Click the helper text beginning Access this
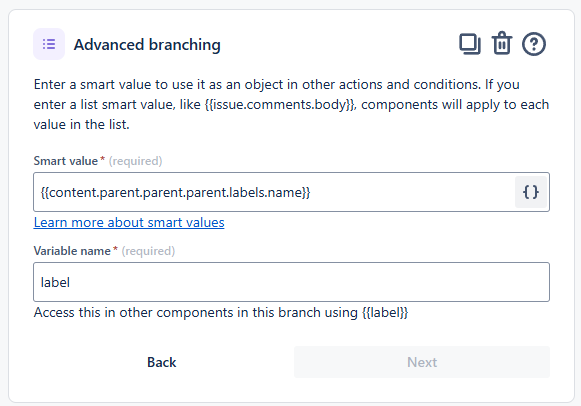The image size is (581, 406). [221, 312]
